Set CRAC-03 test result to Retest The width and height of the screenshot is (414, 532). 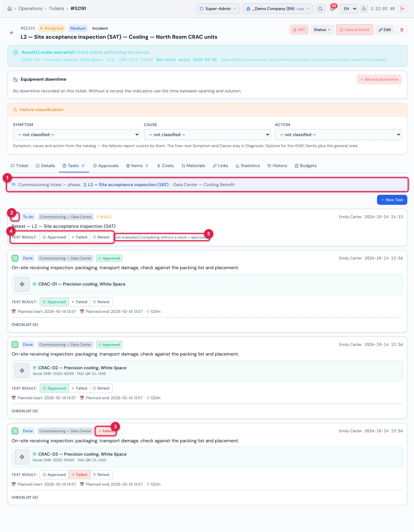pyautogui.click(x=101, y=474)
